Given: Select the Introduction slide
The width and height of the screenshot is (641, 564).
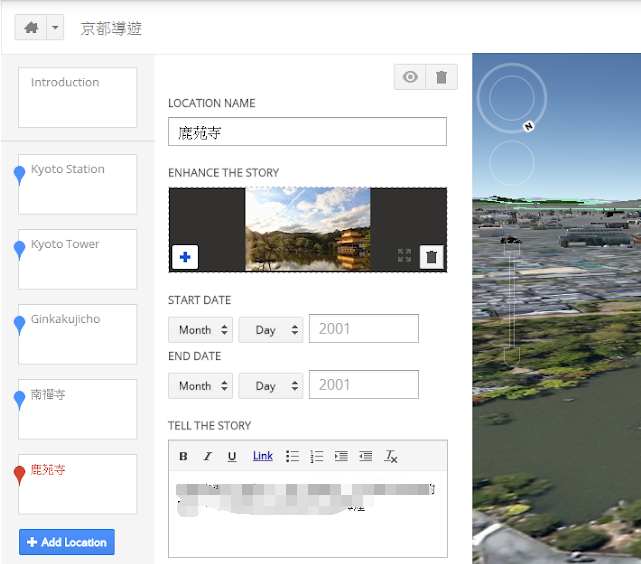Looking at the screenshot, I should (x=77, y=97).
